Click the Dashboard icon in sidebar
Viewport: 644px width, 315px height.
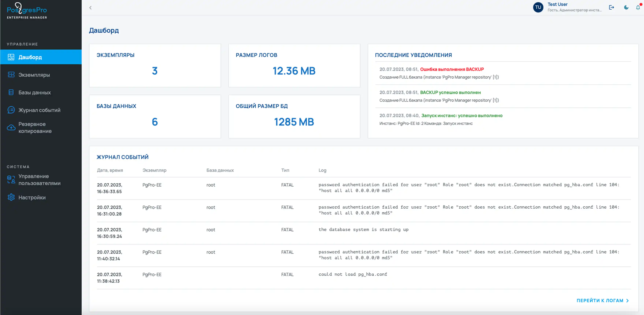11,57
